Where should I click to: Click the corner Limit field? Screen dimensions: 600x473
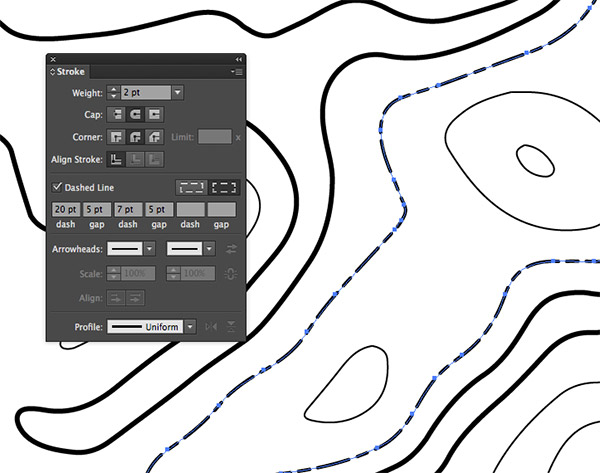[215, 137]
